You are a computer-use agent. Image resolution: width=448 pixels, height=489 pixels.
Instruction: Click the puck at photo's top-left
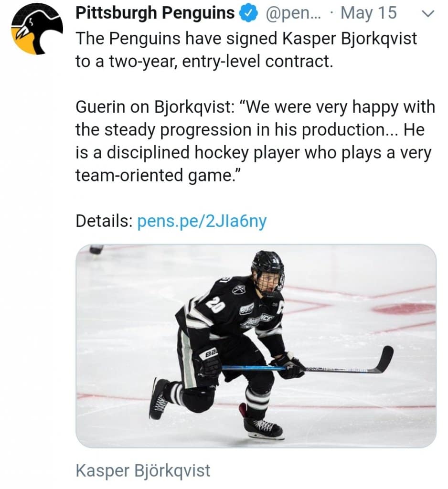click(96, 249)
